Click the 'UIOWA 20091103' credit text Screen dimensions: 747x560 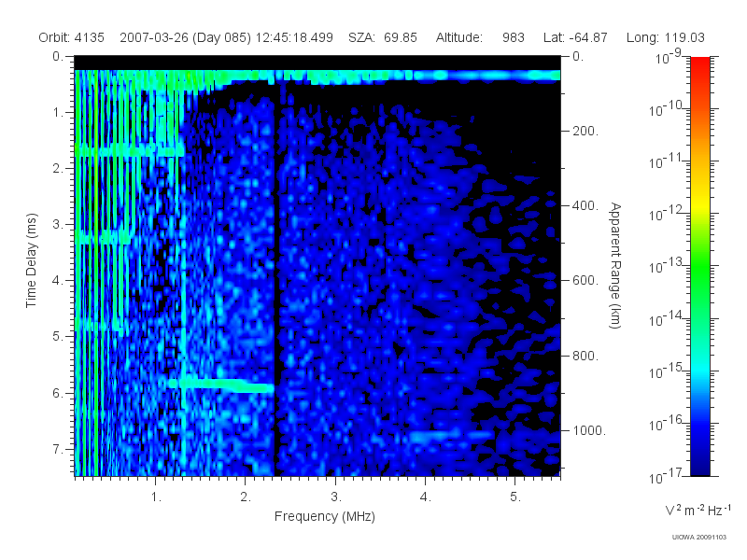coord(698,538)
